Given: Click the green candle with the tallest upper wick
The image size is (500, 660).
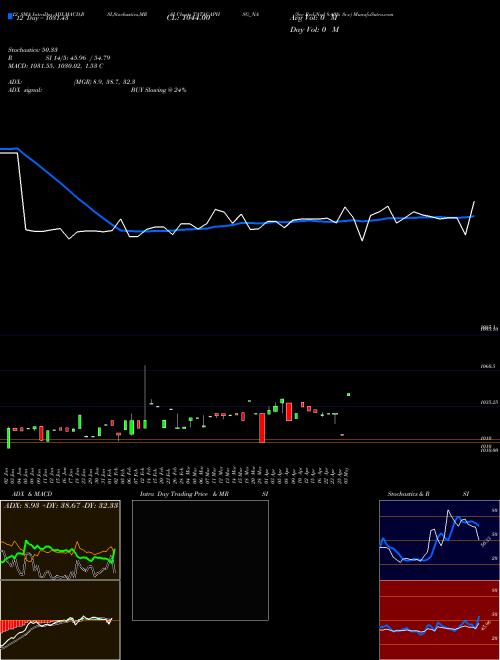Looking at the screenshot, I should [145, 424].
